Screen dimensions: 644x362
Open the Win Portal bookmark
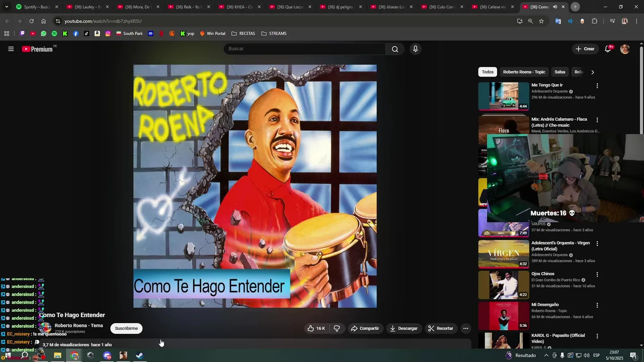tap(212, 33)
